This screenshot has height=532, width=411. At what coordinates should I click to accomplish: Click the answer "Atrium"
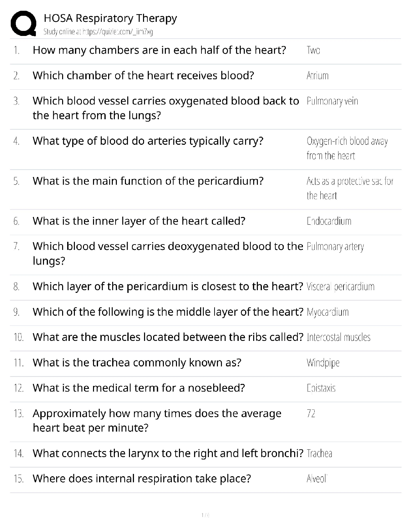317,76
